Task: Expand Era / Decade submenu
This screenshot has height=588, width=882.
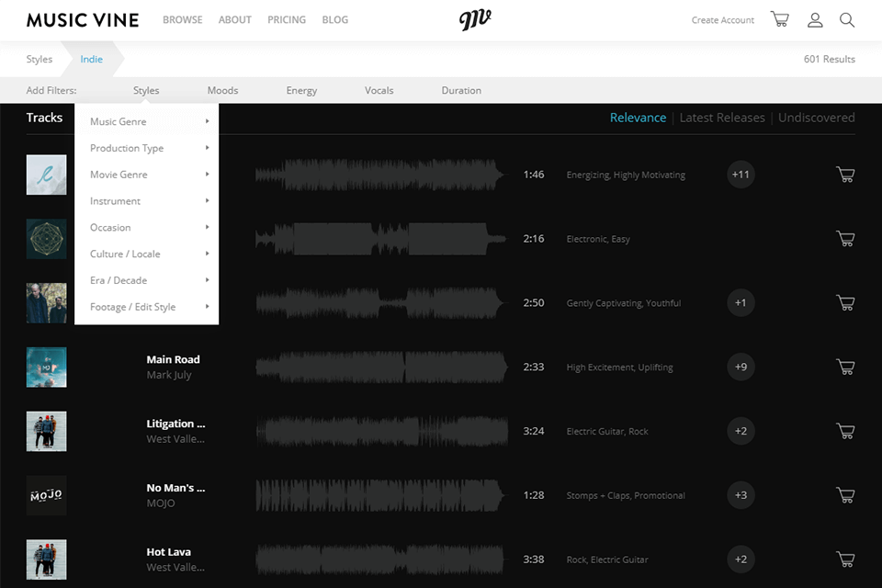Action: click(x=147, y=280)
